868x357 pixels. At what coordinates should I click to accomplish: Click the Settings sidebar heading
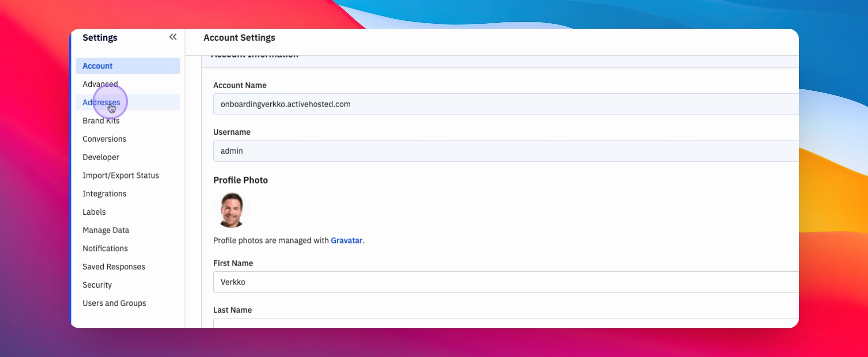pyautogui.click(x=100, y=38)
